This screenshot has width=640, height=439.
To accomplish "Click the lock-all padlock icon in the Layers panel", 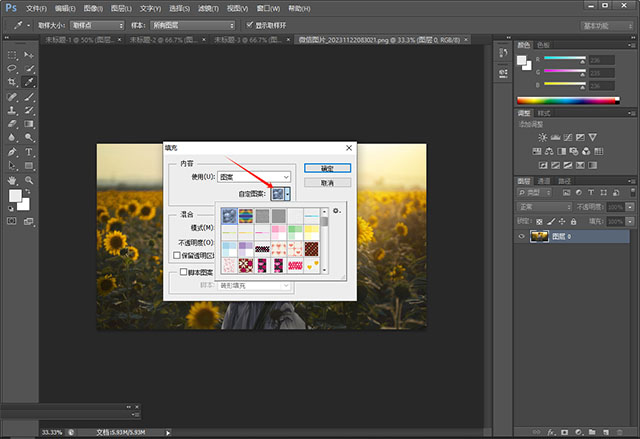I will pos(573,219).
